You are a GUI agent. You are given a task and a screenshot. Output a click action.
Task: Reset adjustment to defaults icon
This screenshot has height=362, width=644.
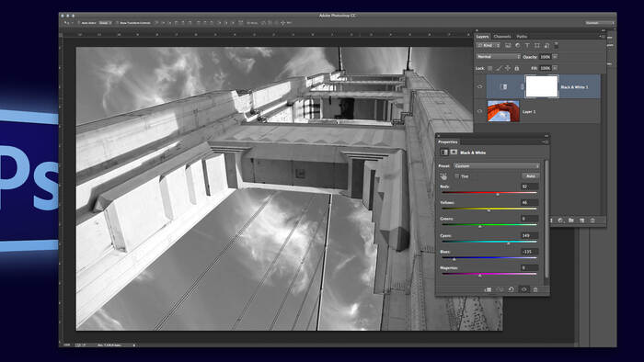[x=512, y=289]
